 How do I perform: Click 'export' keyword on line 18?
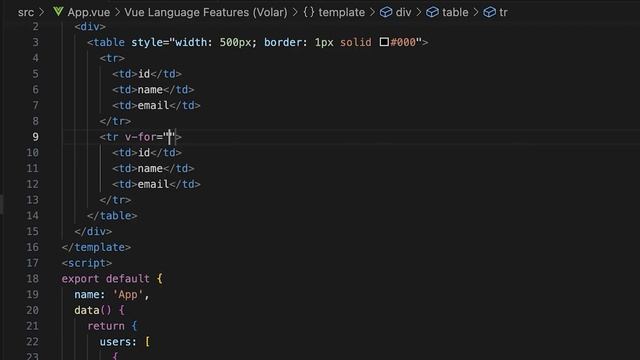(x=81, y=279)
